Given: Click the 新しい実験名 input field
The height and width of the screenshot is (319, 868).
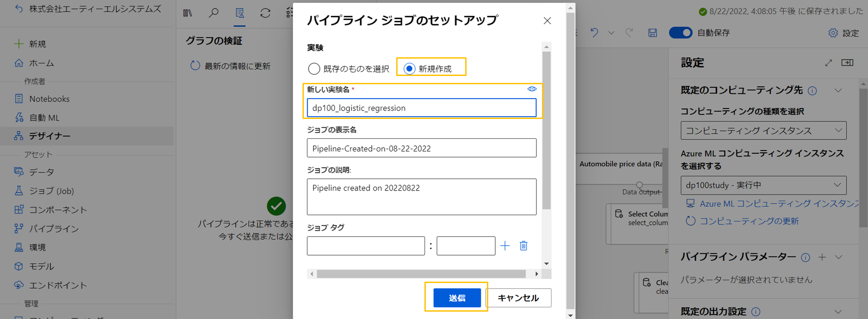Looking at the screenshot, I should [x=421, y=108].
